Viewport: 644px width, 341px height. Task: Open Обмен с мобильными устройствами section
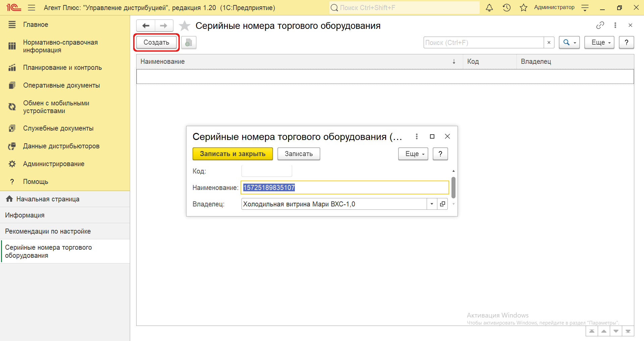[x=65, y=107]
